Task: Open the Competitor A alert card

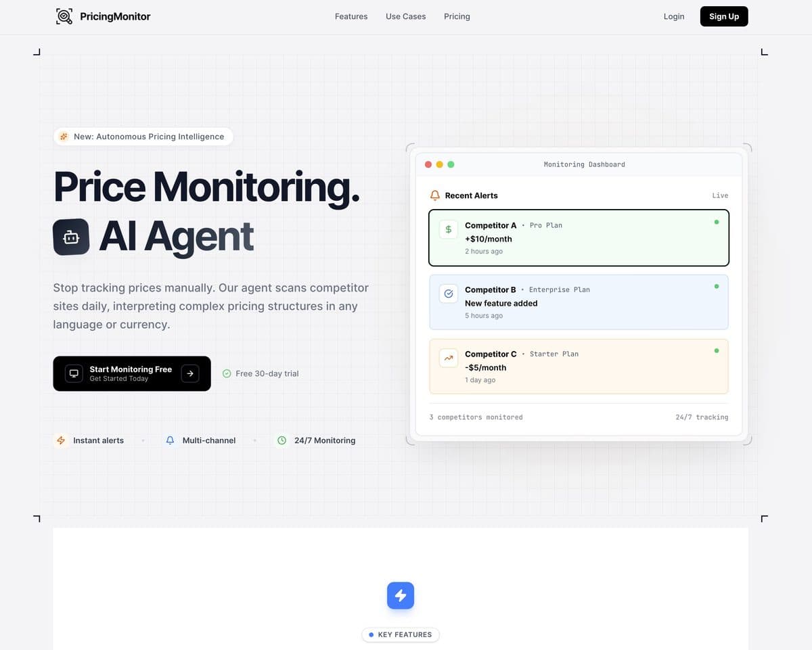Action: pos(579,238)
